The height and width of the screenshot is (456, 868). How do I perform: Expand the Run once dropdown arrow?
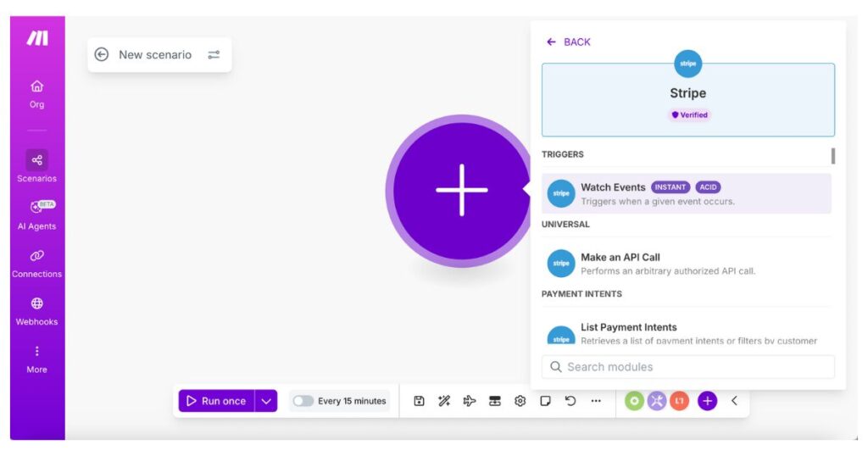point(266,401)
